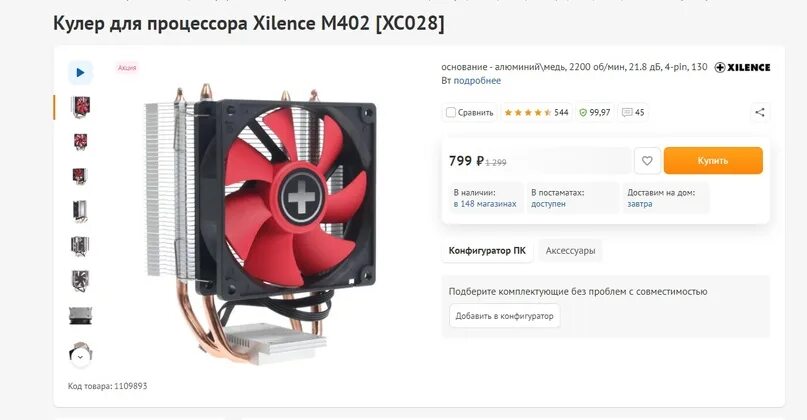Select the first cooler front thumbnail
This screenshot has width=807, height=420.
click(80, 107)
